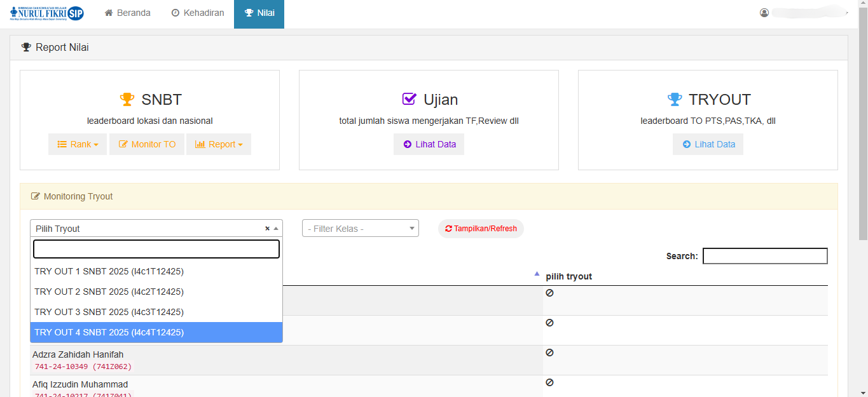868x397 pixels.
Task: Click the TRYOUT blue trophy icon
Action: [675, 100]
